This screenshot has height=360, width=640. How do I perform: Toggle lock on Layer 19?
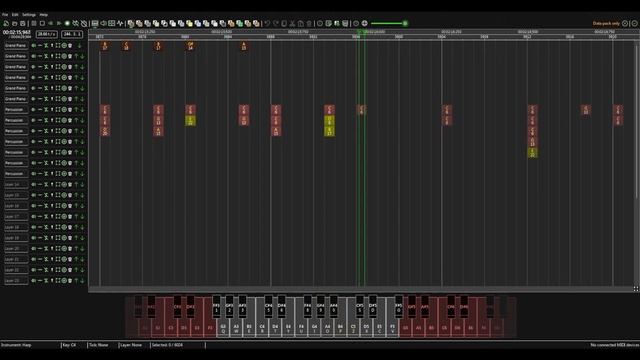pos(46,238)
